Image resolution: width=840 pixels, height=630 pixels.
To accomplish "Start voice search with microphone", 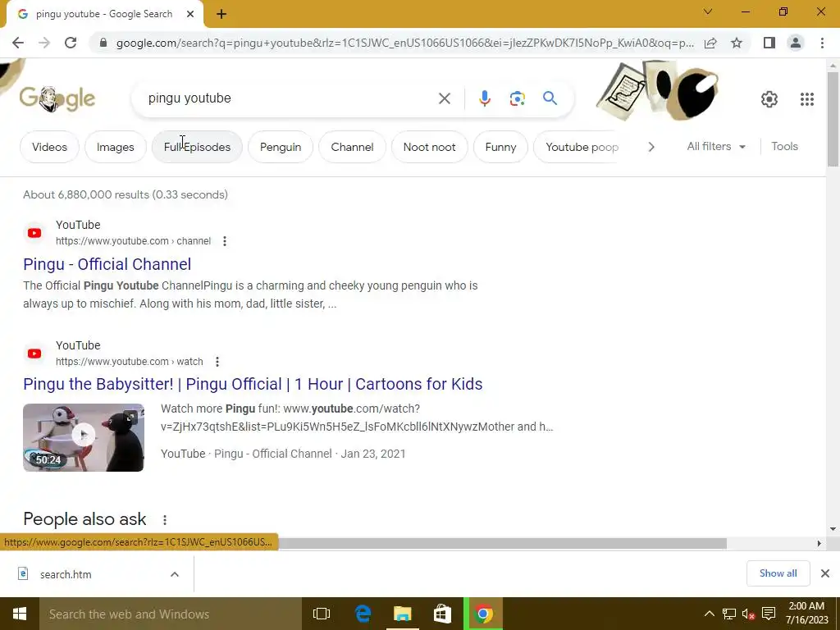I will 484,98.
